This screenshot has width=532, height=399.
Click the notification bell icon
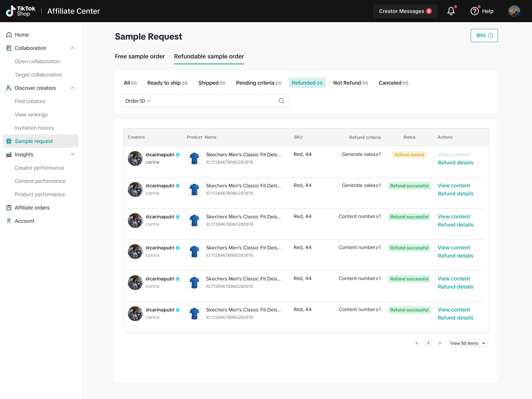click(x=451, y=11)
